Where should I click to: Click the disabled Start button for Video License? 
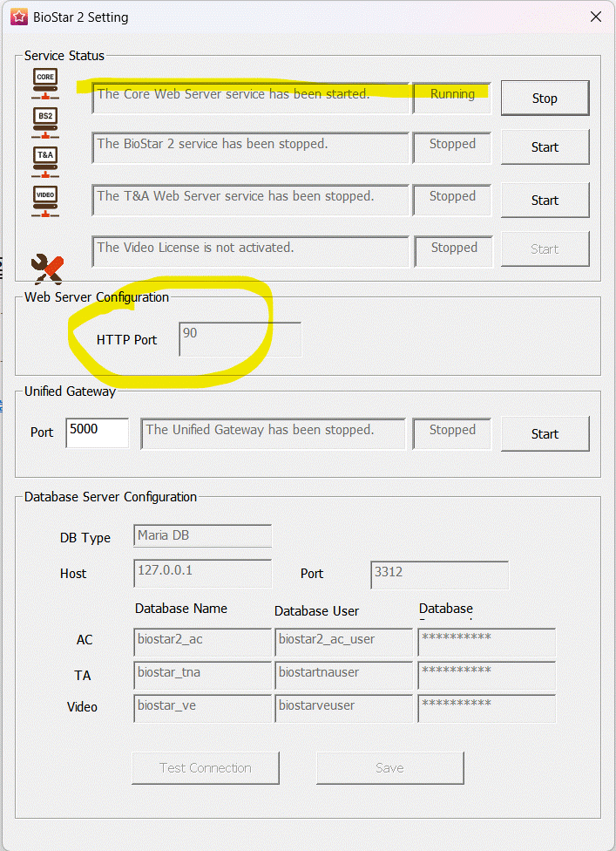[x=545, y=249]
